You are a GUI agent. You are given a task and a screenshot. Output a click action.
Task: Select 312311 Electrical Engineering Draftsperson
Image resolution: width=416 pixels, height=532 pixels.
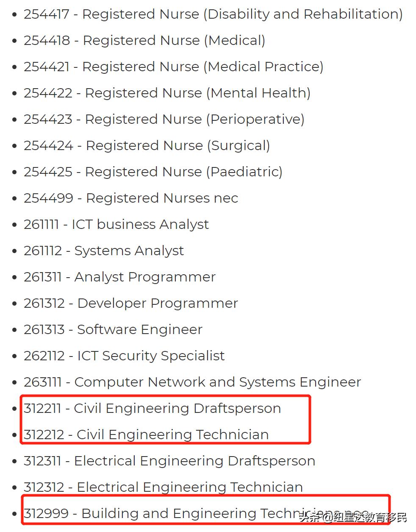pos(169,461)
